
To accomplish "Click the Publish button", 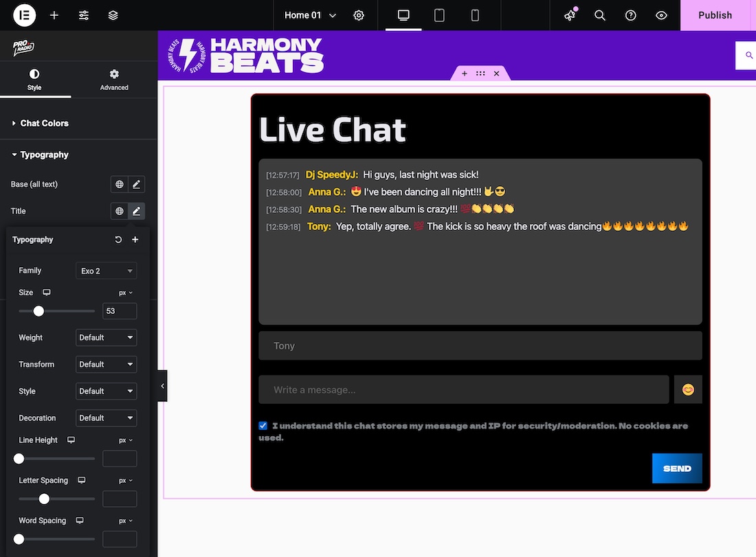I will point(715,15).
